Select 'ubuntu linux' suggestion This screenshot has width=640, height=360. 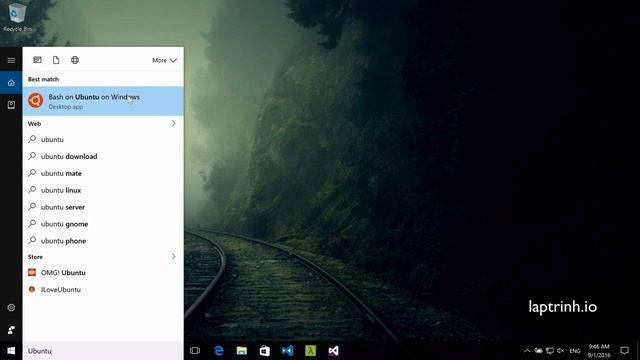[103, 190]
